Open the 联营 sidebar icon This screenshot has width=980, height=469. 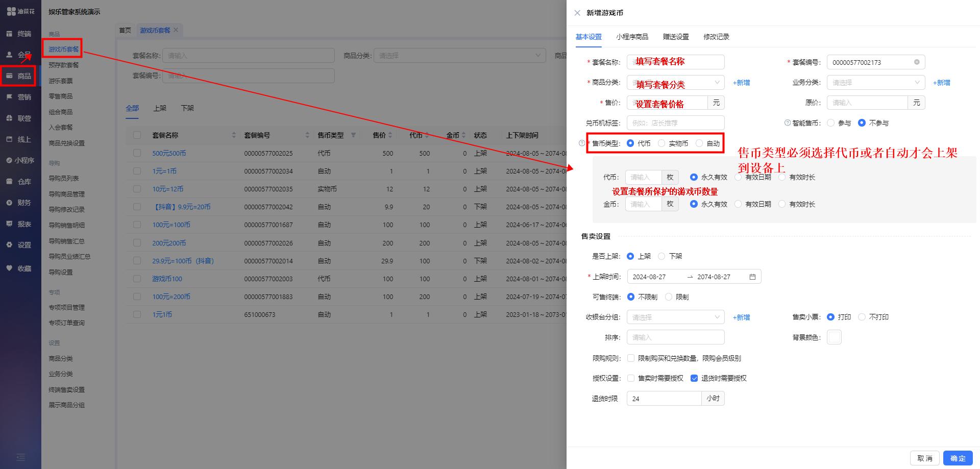pos(9,118)
